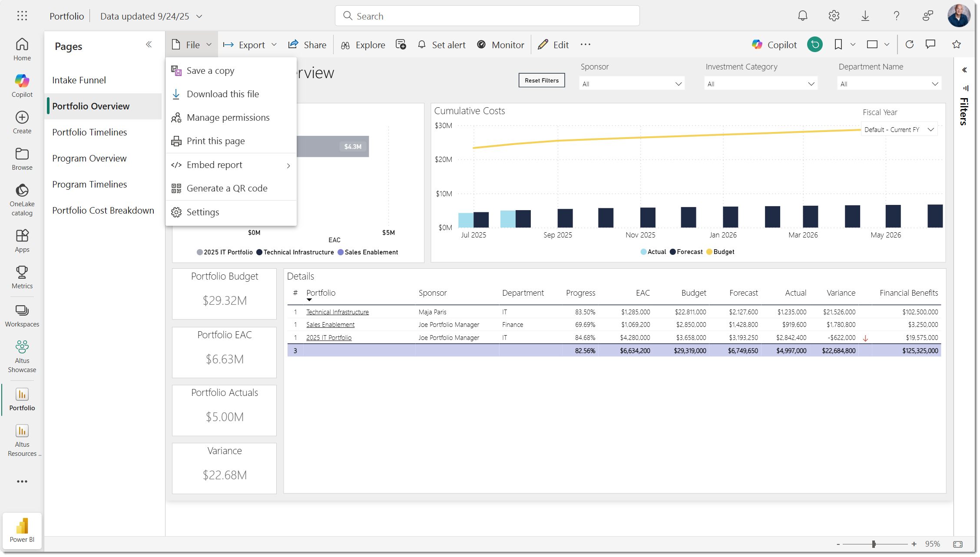Screen dimensions: 980x557
Task: Open the Technical Infrastructure portfolio link
Action: [x=337, y=312]
